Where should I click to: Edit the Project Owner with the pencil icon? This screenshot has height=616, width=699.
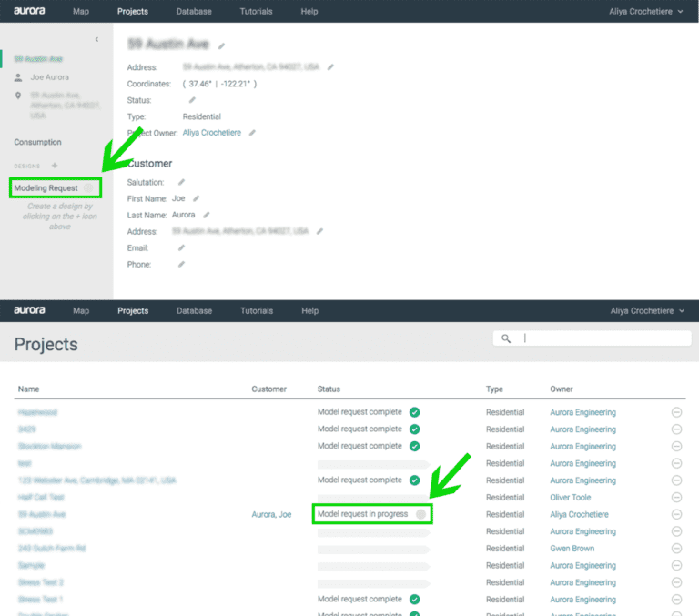click(252, 133)
